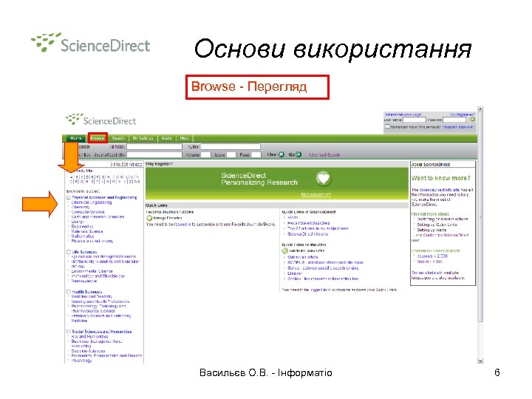Image resolution: width=532 pixels, height=399 pixels.
Task: Click the Volume input box
Action: (206, 154)
